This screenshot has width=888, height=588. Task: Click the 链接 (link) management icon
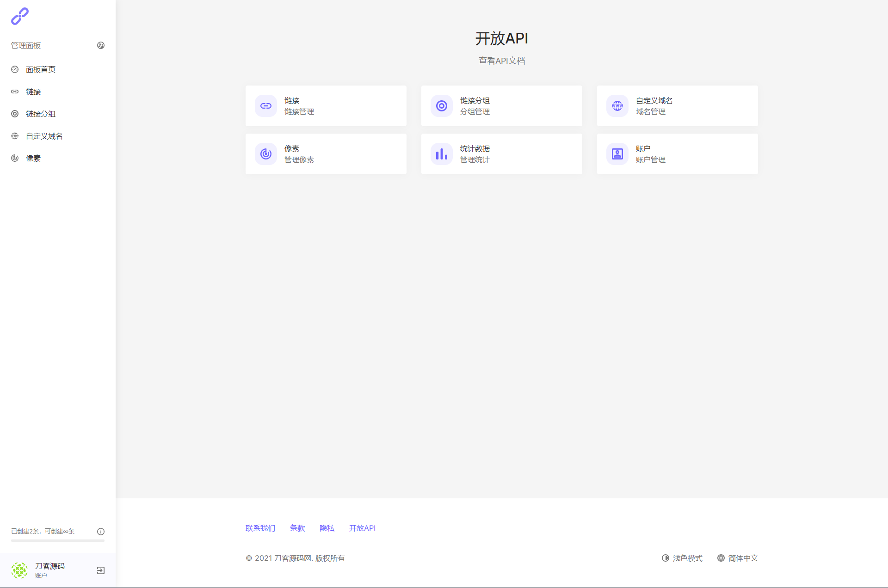265,106
